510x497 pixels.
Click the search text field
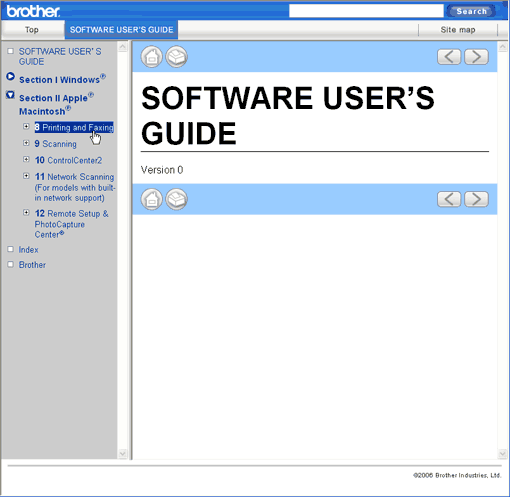(x=366, y=11)
